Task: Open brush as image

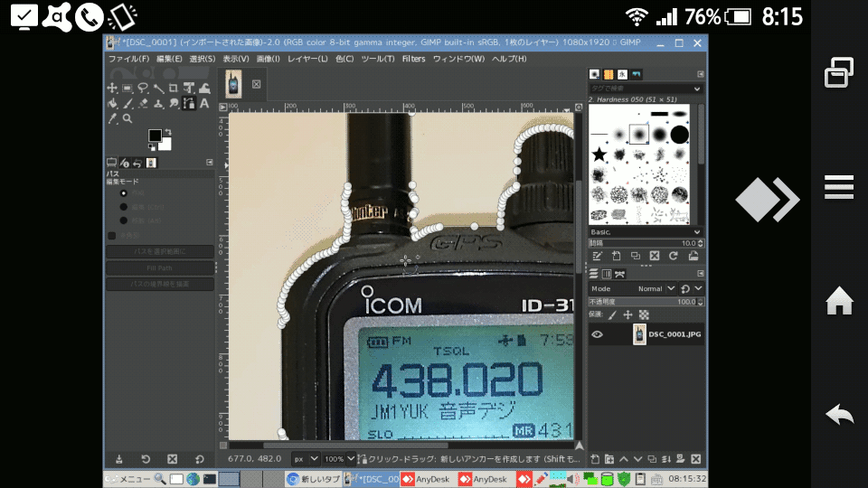Action: pyautogui.click(x=693, y=256)
